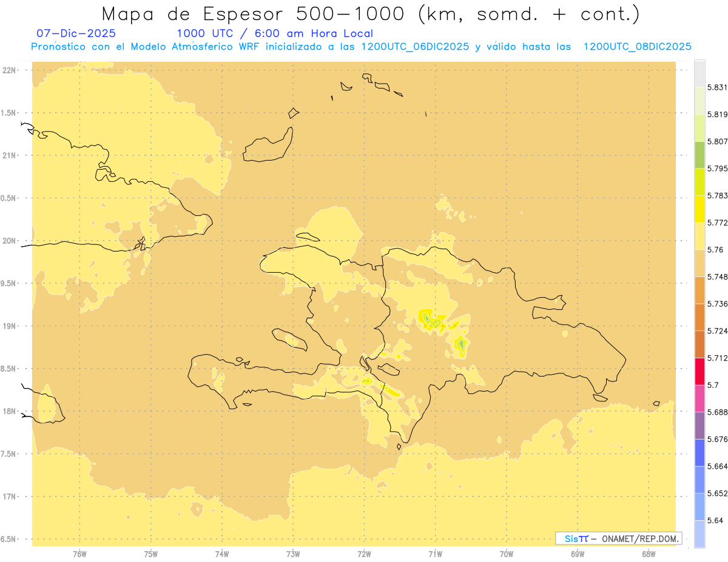
Task: Click the latitude axis label '22N'
Action: [x=10, y=70]
